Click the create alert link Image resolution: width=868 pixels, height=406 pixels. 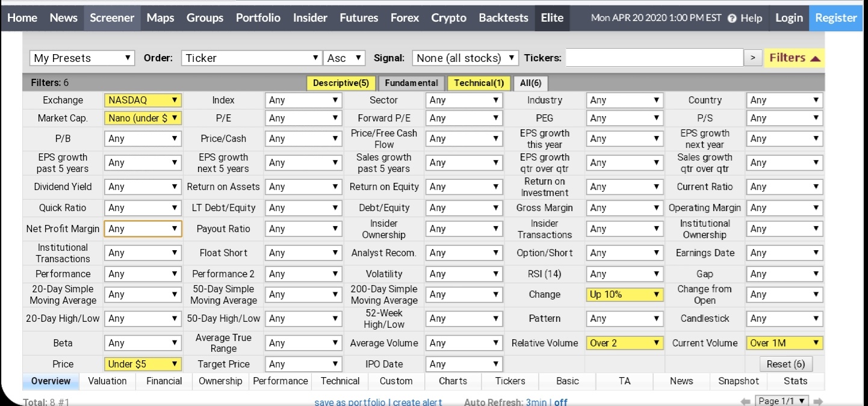417,402
